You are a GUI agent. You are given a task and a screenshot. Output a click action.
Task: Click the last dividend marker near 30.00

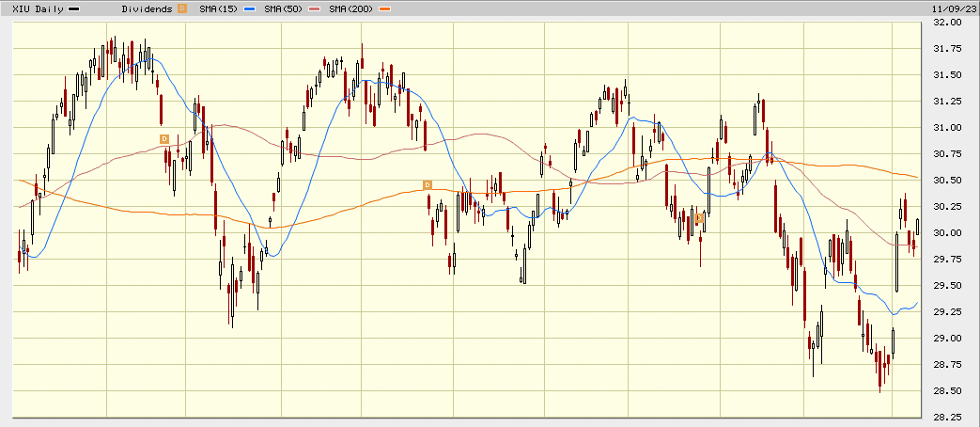[699, 218]
